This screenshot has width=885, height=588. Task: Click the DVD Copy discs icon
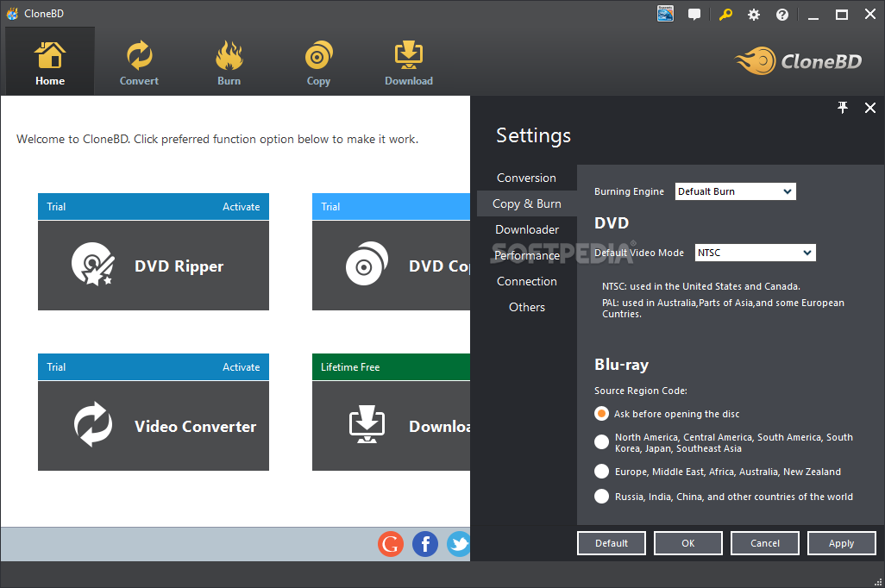click(367, 264)
